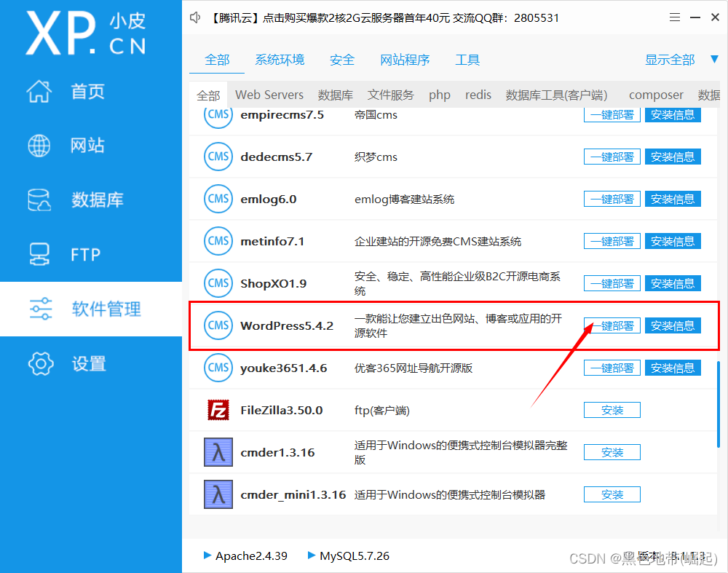
Task: Click the CMS icon for emlog6.0
Action: 218,199
